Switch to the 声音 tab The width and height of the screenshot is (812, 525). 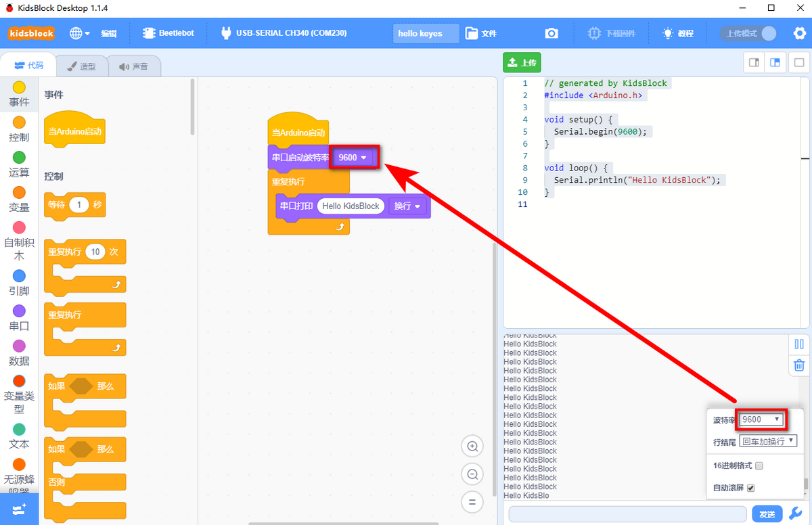pyautogui.click(x=134, y=66)
